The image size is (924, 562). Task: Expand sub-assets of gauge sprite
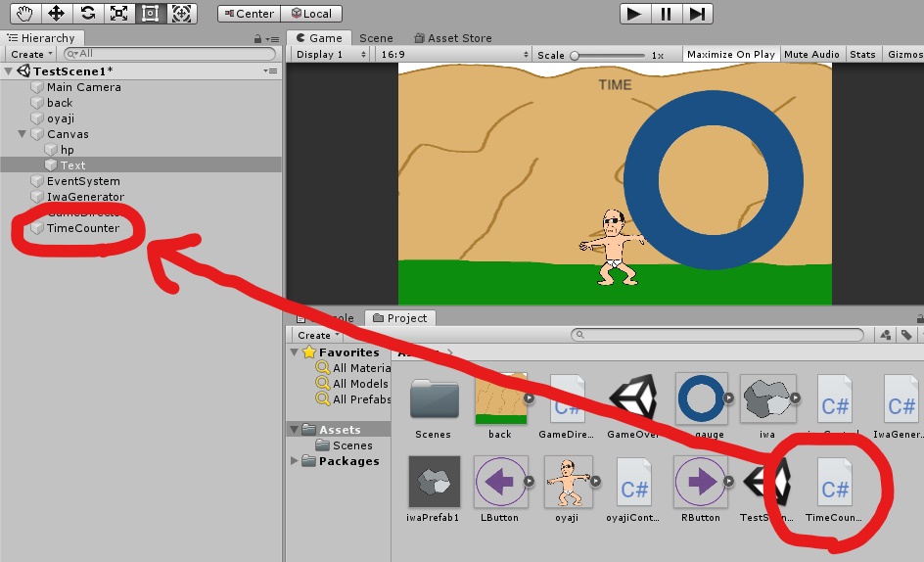coord(728,398)
